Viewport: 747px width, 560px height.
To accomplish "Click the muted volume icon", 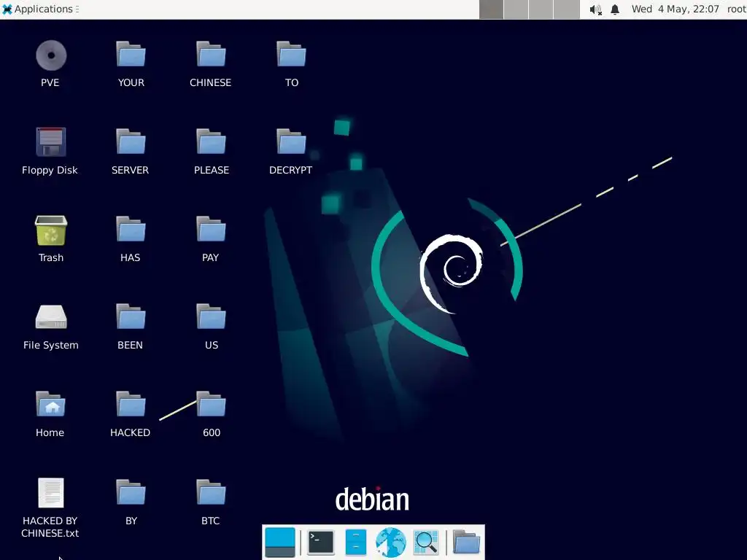I will [595, 9].
